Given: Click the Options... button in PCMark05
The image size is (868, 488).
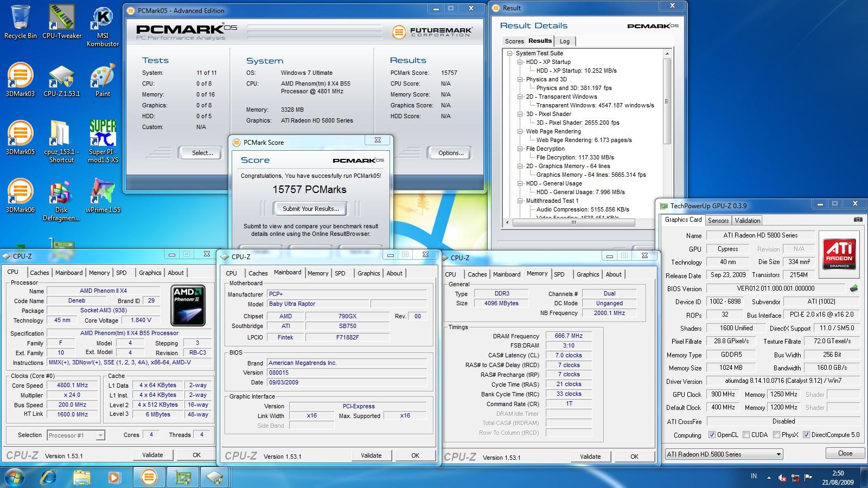Looking at the screenshot, I should (x=451, y=153).
